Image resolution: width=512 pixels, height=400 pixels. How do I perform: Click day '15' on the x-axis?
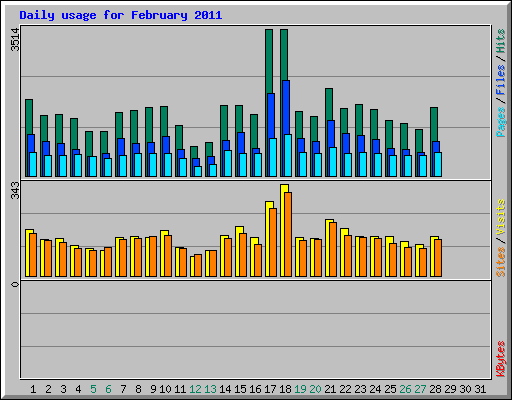pos(240,389)
